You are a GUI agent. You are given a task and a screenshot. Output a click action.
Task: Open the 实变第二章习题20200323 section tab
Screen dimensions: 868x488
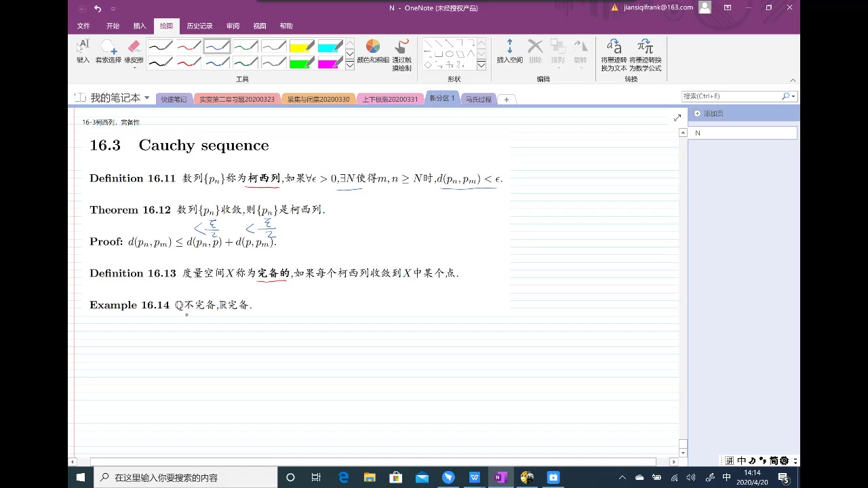tap(237, 99)
